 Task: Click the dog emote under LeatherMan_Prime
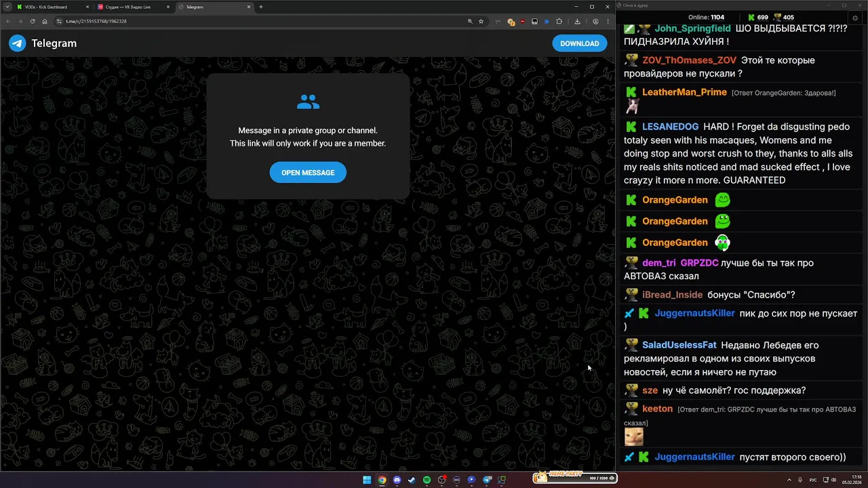point(633,106)
